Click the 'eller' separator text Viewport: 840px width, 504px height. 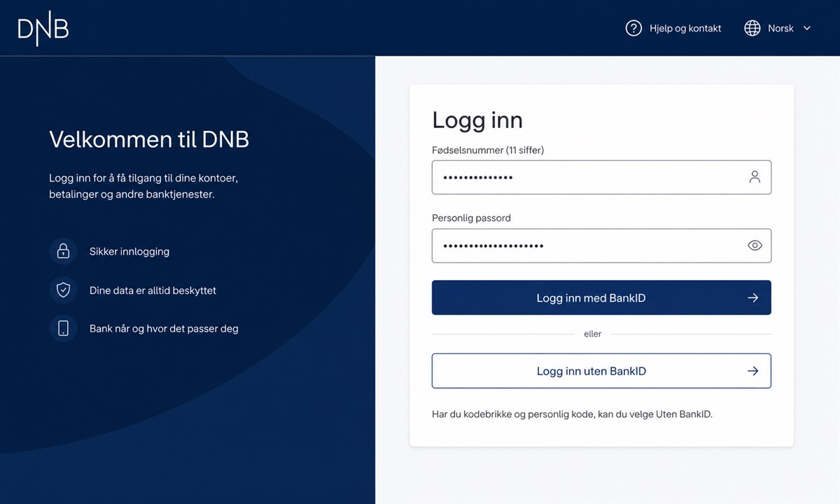pyautogui.click(x=593, y=334)
